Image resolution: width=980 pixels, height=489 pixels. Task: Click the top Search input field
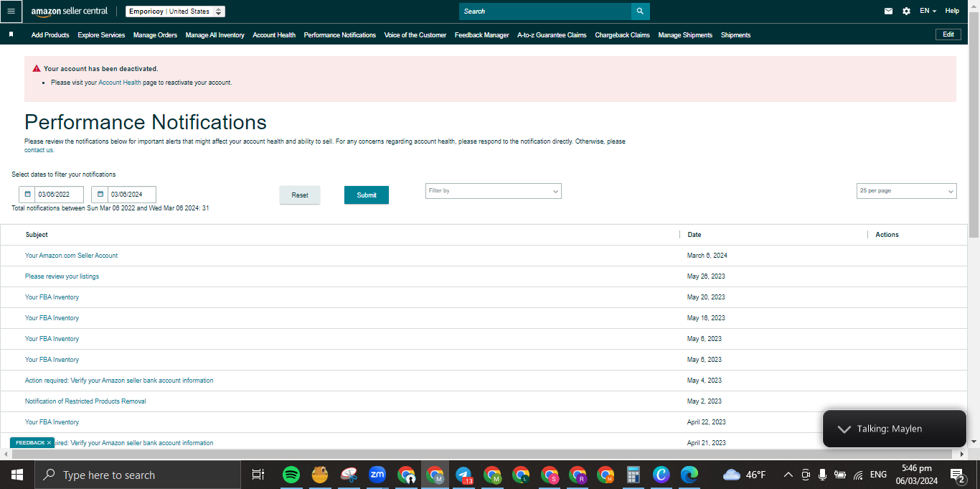[545, 11]
